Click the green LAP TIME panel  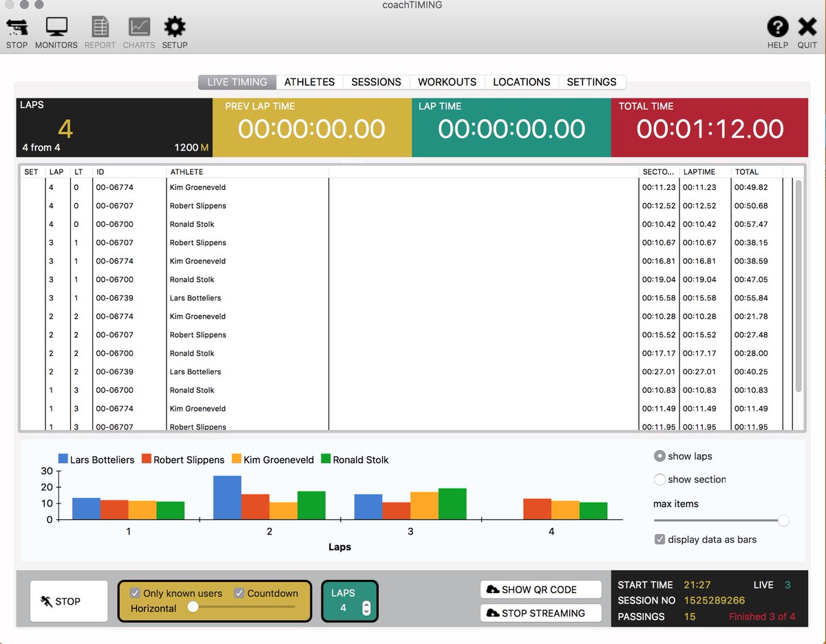coord(511,127)
